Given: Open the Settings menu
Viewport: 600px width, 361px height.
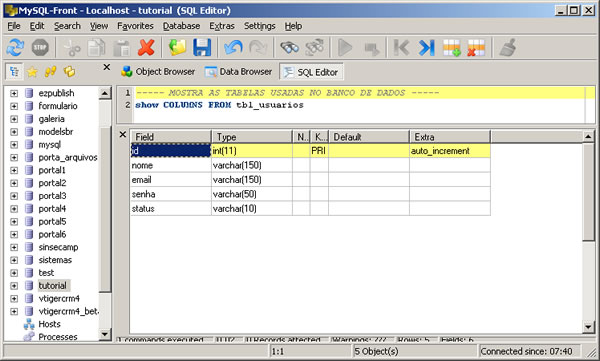Looking at the screenshot, I should tap(259, 26).
